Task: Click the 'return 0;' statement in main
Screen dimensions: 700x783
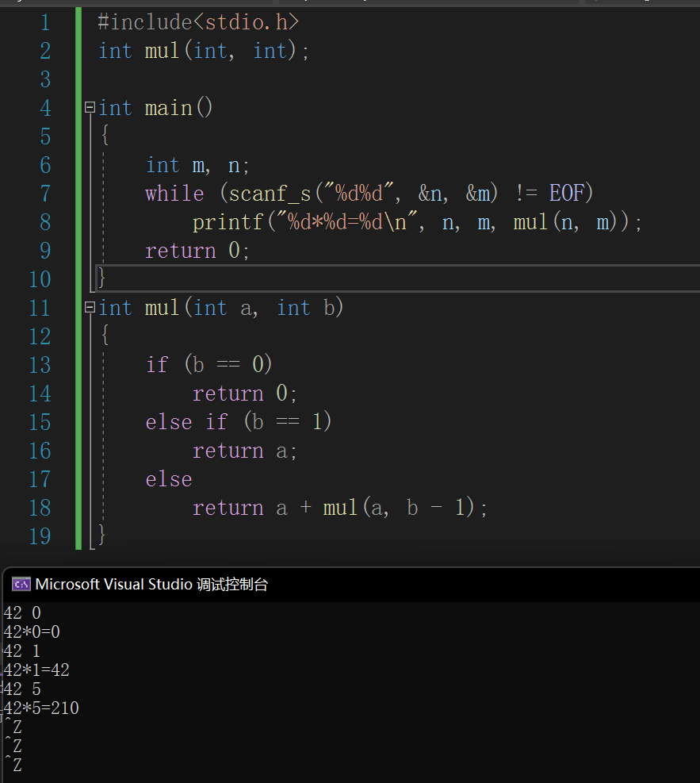Action: point(197,251)
